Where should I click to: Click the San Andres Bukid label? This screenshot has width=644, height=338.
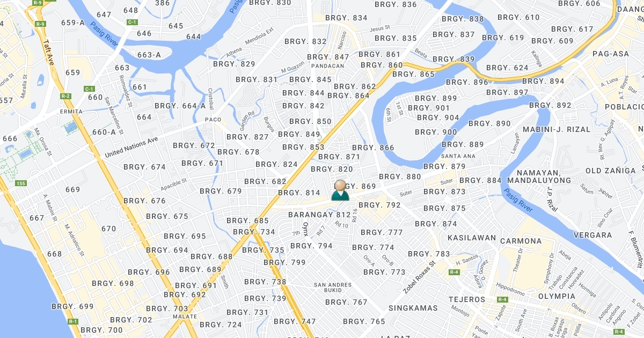(x=333, y=288)
